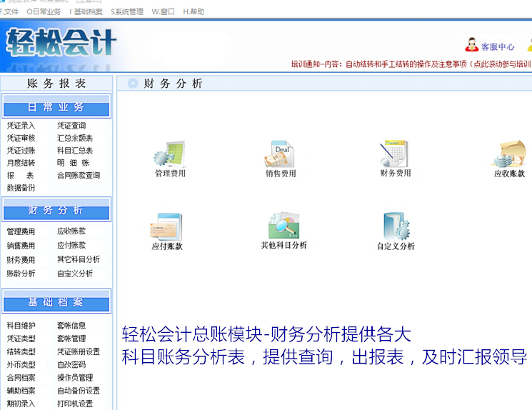Viewport: 532px width, 410px height.
Task: Open the F.文件 menu
Action: click(9, 12)
